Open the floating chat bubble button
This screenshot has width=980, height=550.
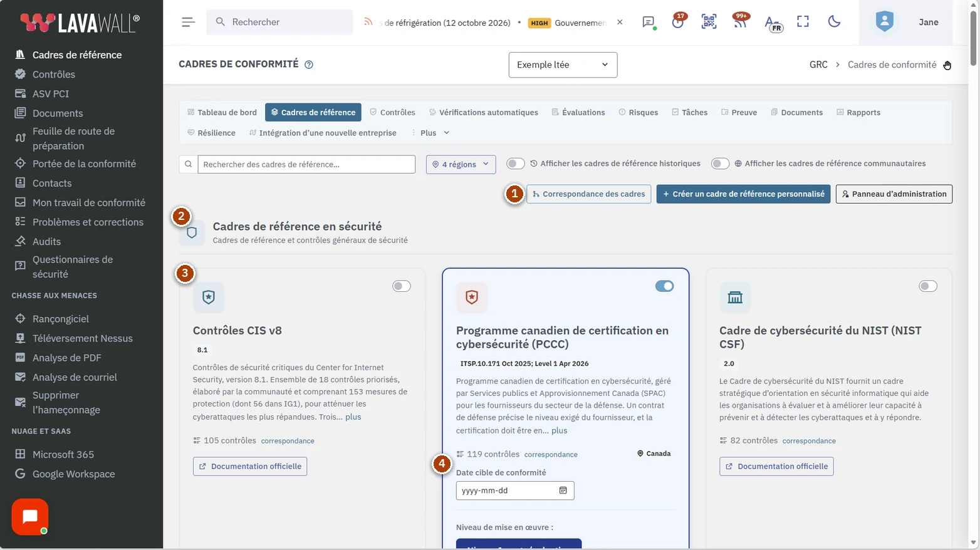point(29,517)
